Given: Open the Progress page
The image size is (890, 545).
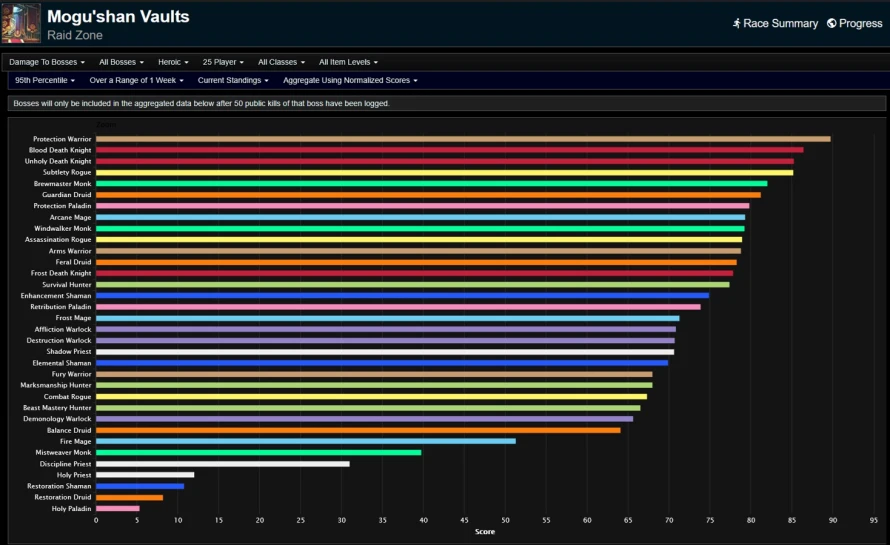Looking at the screenshot, I should 855,23.
